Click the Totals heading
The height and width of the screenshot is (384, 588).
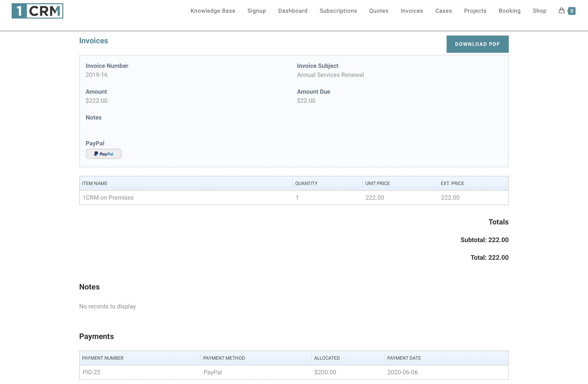click(x=498, y=222)
